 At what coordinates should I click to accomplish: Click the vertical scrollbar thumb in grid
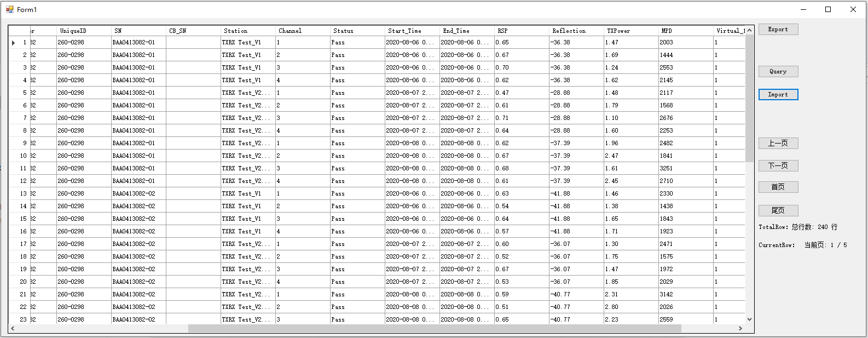point(749,99)
